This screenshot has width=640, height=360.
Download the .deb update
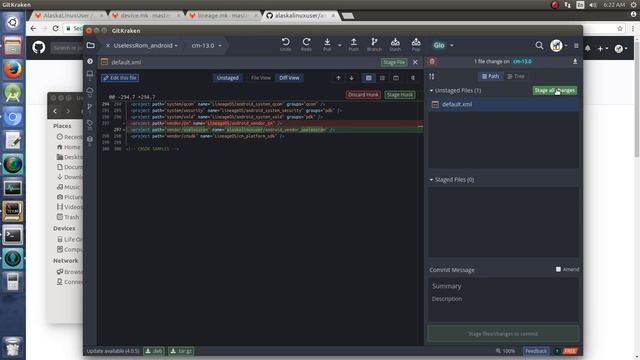tap(154, 351)
